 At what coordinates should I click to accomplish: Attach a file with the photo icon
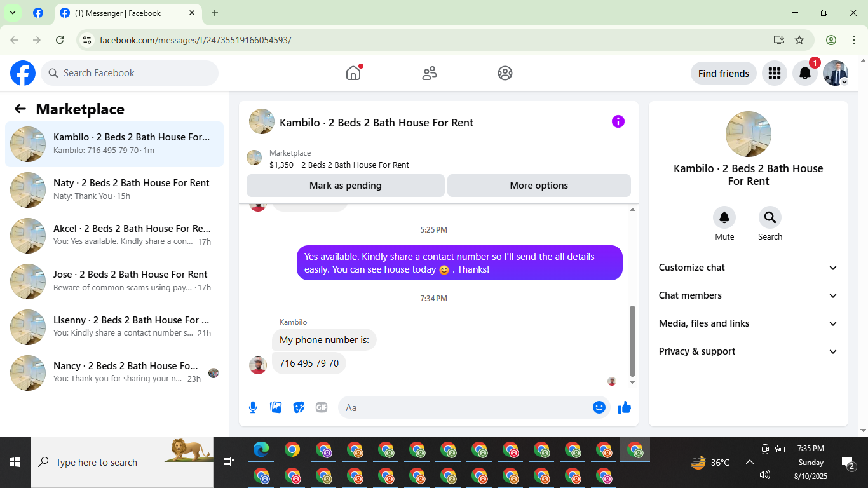[x=276, y=407]
